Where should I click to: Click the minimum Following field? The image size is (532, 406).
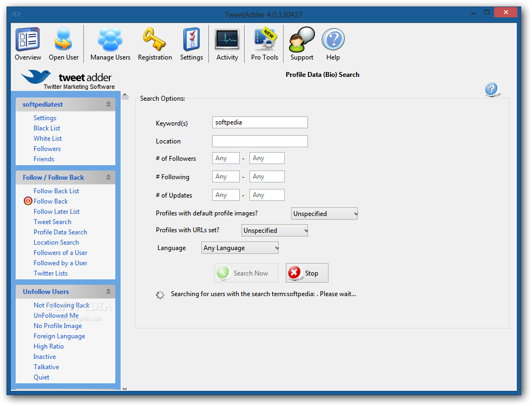pyautogui.click(x=226, y=176)
